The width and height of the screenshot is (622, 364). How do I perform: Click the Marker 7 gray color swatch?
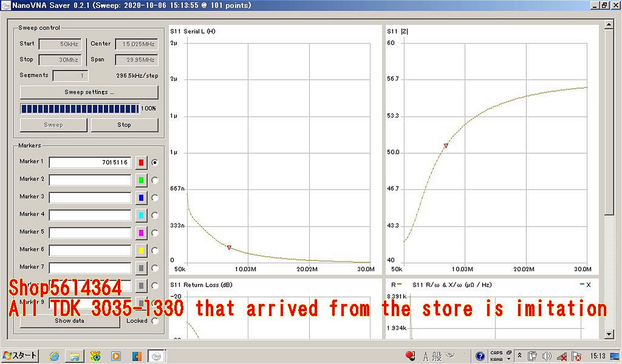(141, 268)
